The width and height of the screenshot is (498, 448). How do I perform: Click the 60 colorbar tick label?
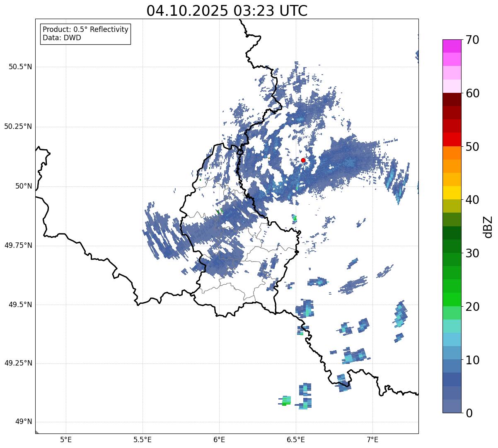472,93
